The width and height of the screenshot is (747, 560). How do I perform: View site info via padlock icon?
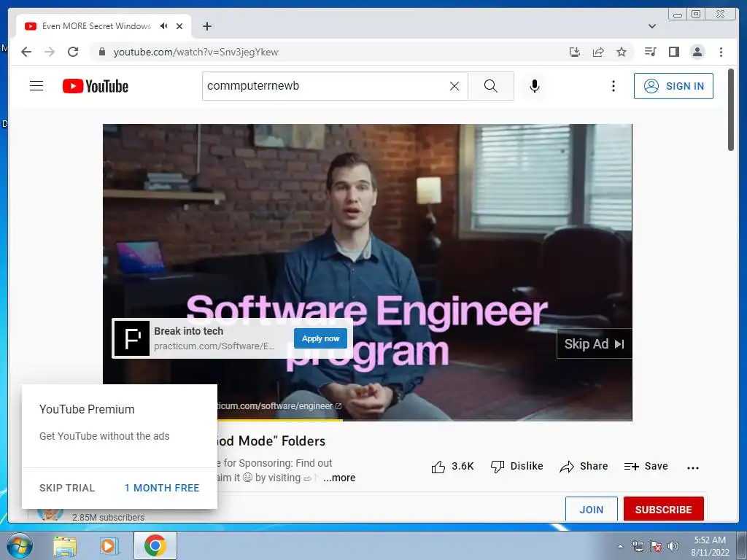[101, 52]
